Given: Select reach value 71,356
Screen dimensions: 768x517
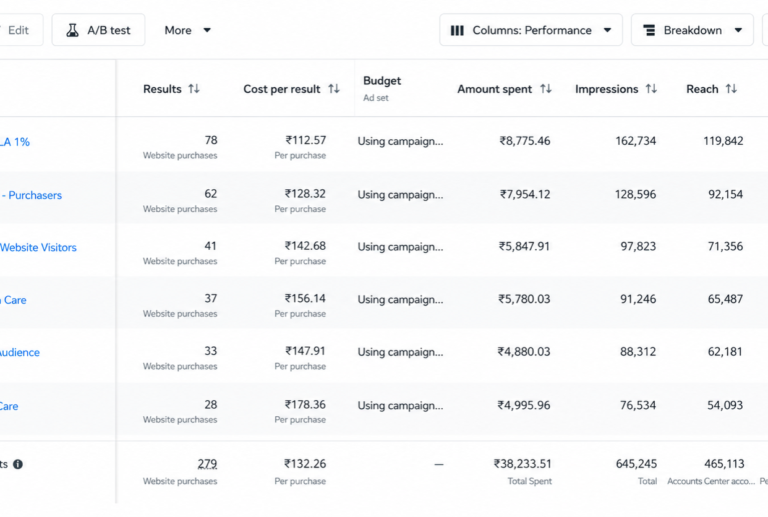Looking at the screenshot, I should coord(725,246).
